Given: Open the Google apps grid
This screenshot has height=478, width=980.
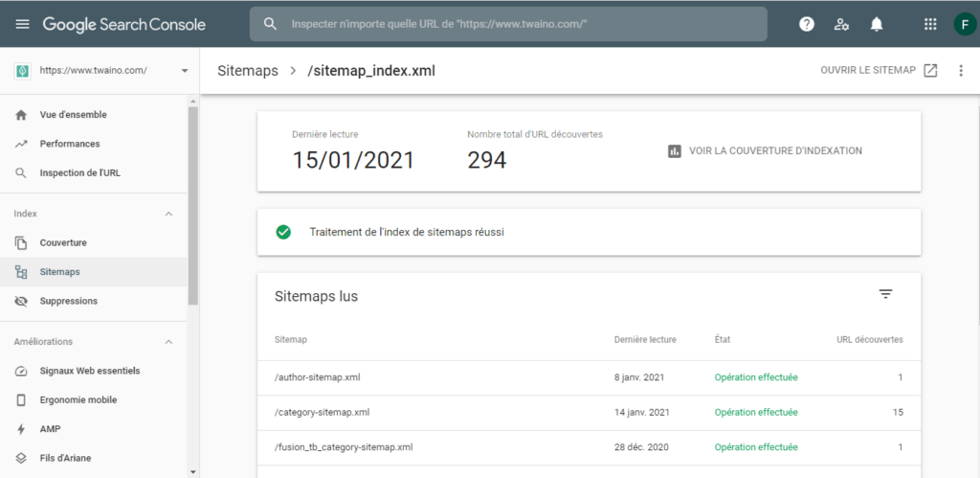Looking at the screenshot, I should (929, 24).
